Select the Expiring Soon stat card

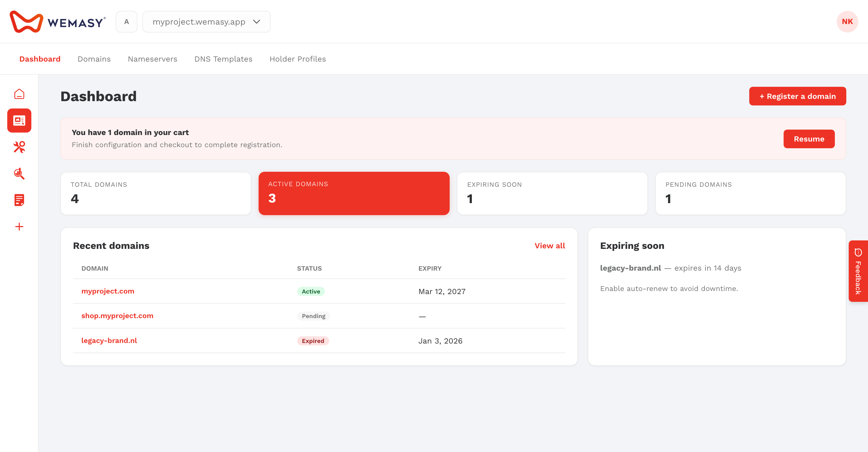click(552, 193)
